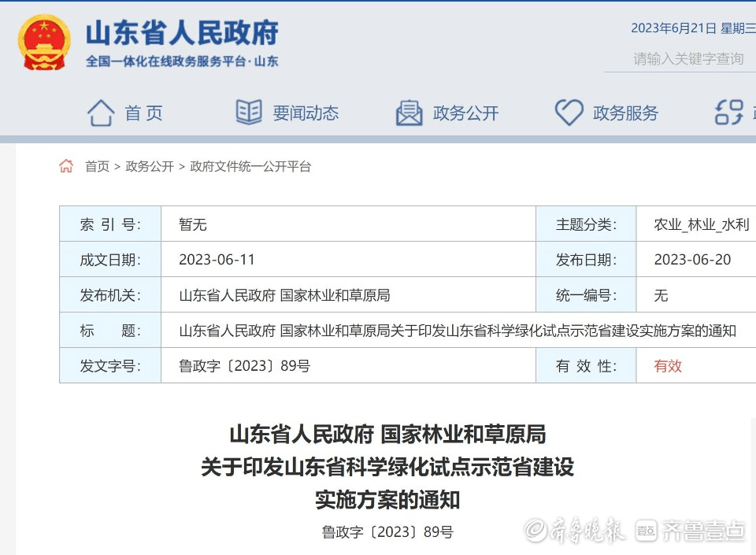
Task: Click 鲁政字〔2023〕89号 under the heading
Action: click(387, 532)
